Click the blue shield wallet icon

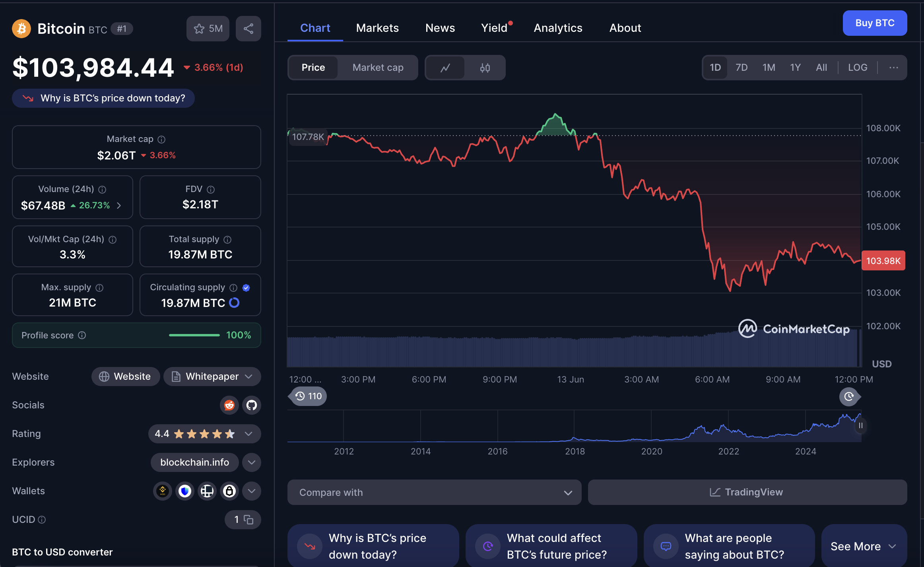pyautogui.click(x=185, y=491)
